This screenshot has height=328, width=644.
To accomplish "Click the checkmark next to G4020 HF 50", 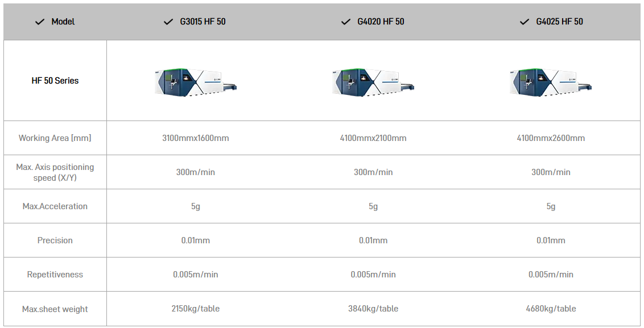I will click(345, 22).
